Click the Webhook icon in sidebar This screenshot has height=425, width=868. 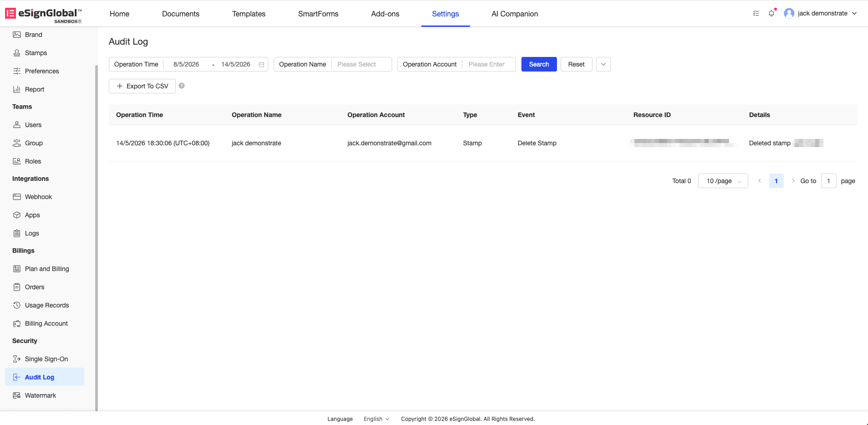pos(17,197)
